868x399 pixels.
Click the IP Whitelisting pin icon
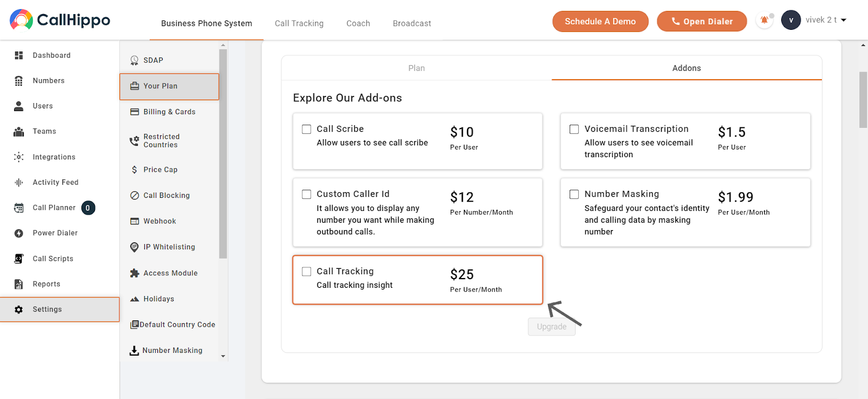coord(135,247)
